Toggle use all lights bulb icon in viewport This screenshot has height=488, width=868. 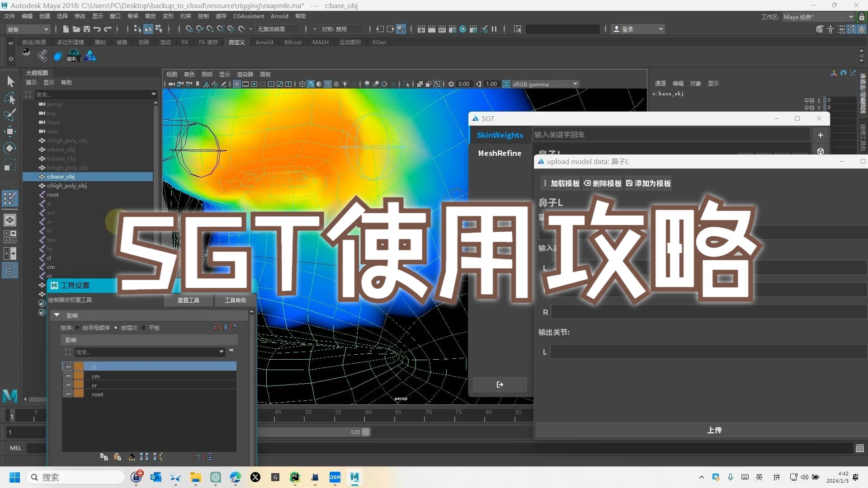[345, 84]
